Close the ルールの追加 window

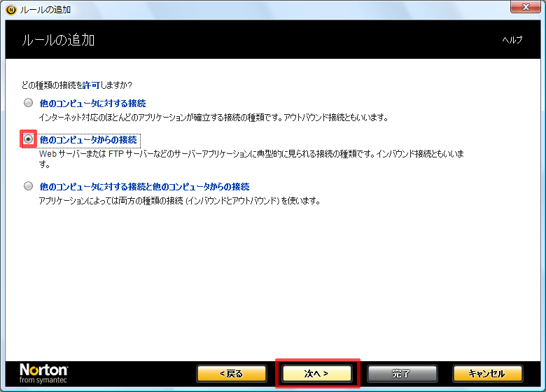[524, 8]
